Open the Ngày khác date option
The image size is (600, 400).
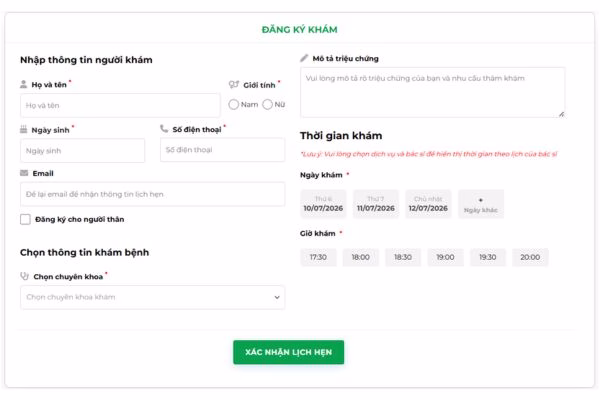click(481, 204)
